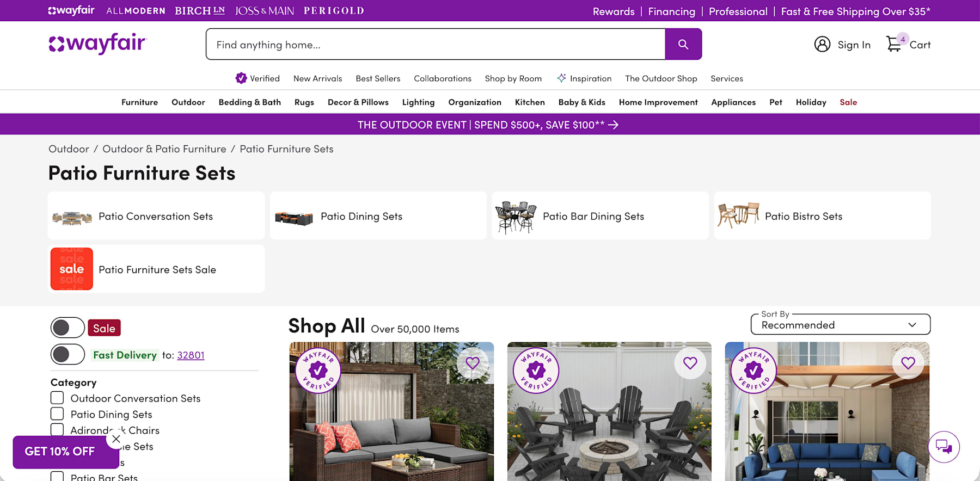Open the shopping cart icon
Image resolution: width=980 pixels, height=481 pixels.
point(894,44)
